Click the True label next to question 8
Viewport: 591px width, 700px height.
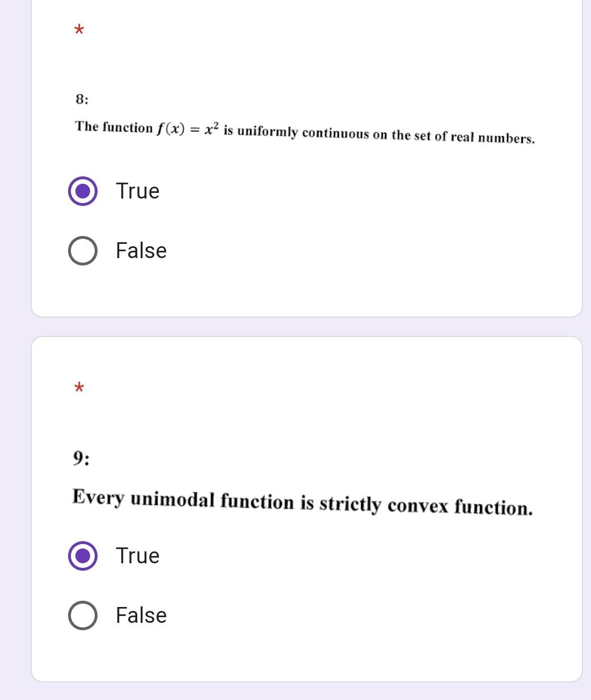(137, 191)
